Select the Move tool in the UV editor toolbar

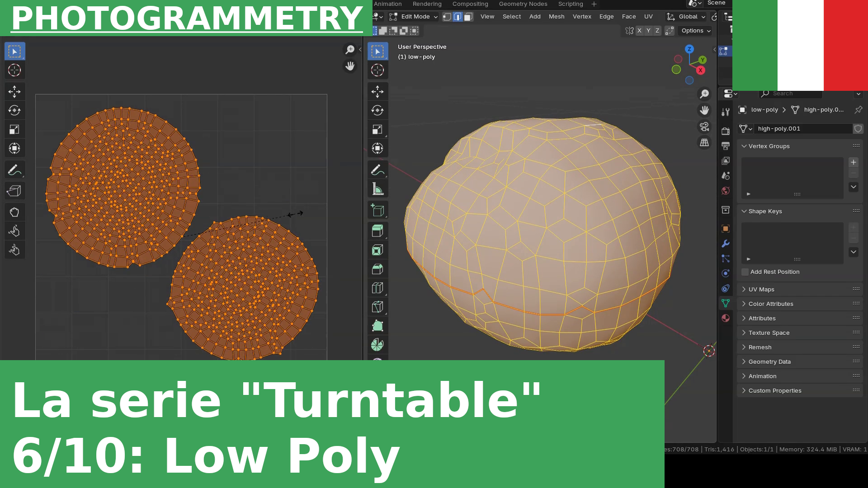(14, 92)
